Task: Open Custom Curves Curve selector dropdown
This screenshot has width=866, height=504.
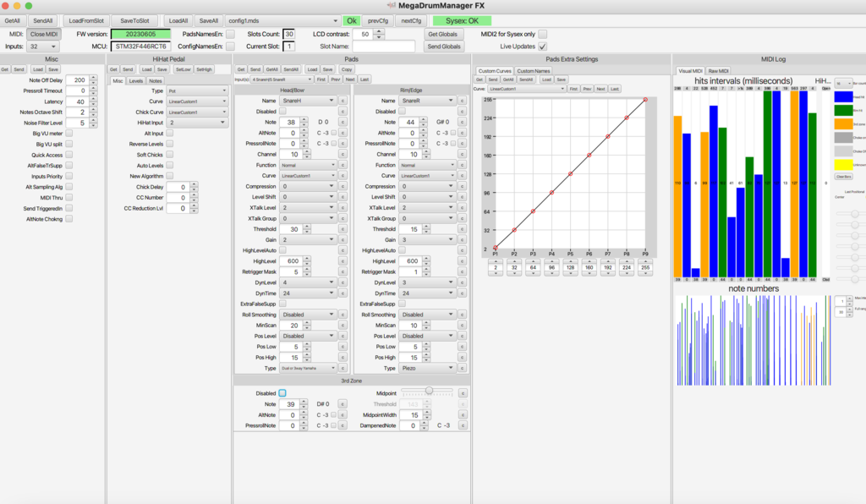Action: 527,89
